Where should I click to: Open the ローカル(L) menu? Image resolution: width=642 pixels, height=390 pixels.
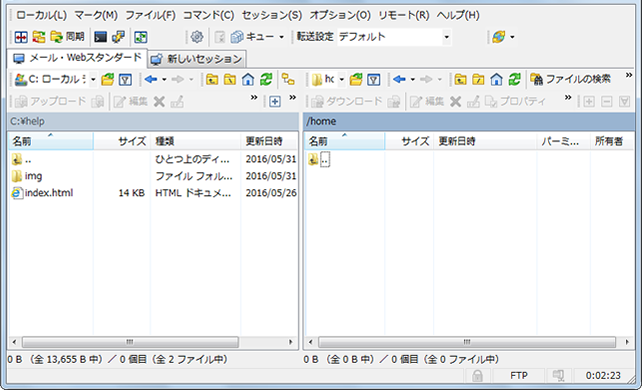[41, 16]
